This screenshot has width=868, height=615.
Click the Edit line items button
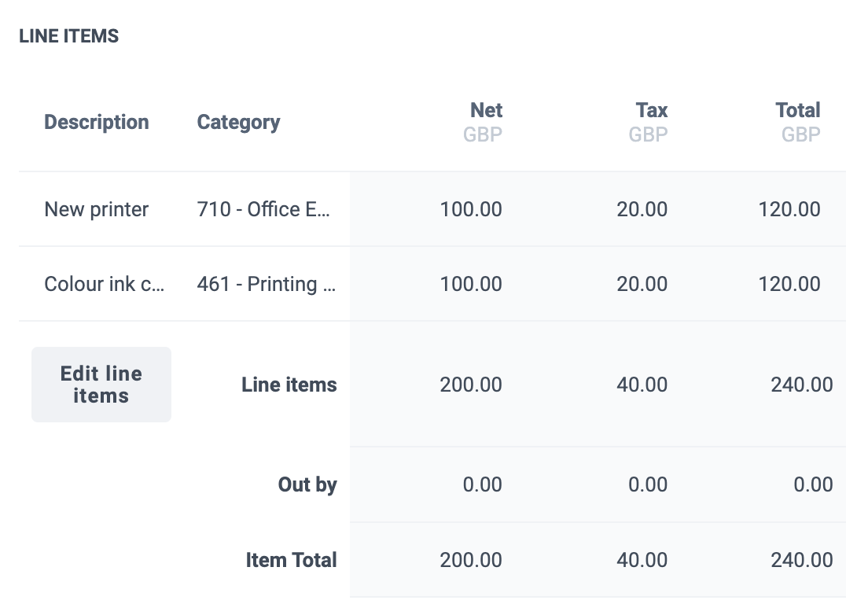(x=101, y=385)
